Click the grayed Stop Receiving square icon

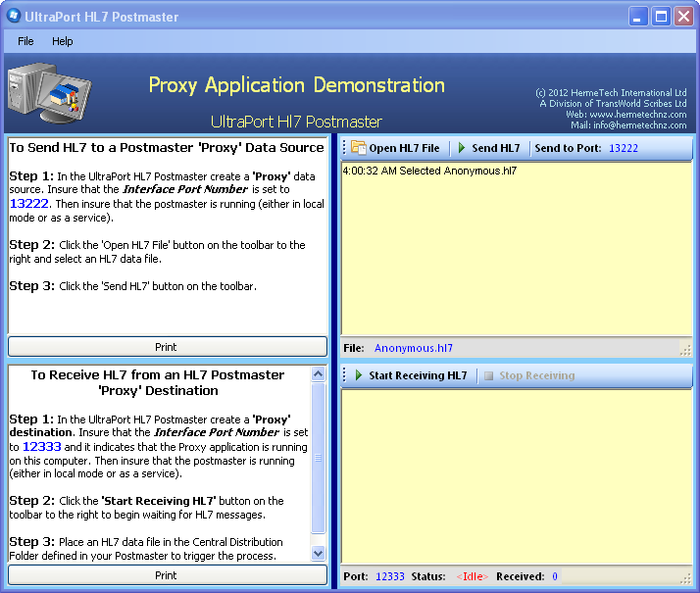click(488, 375)
